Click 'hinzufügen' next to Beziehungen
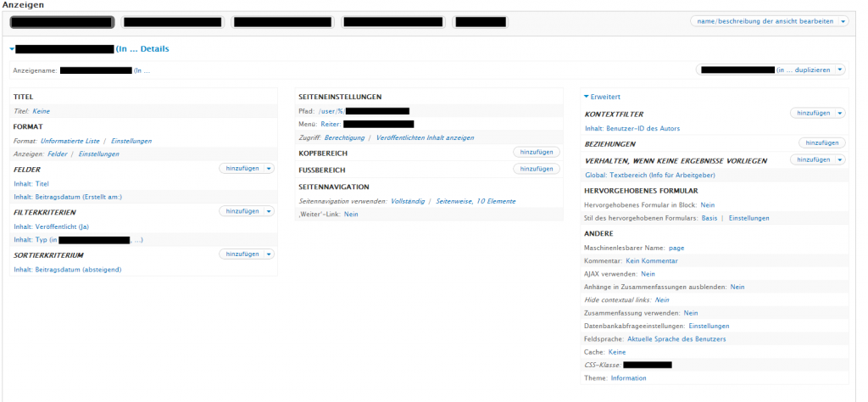 tap(821, 143)
